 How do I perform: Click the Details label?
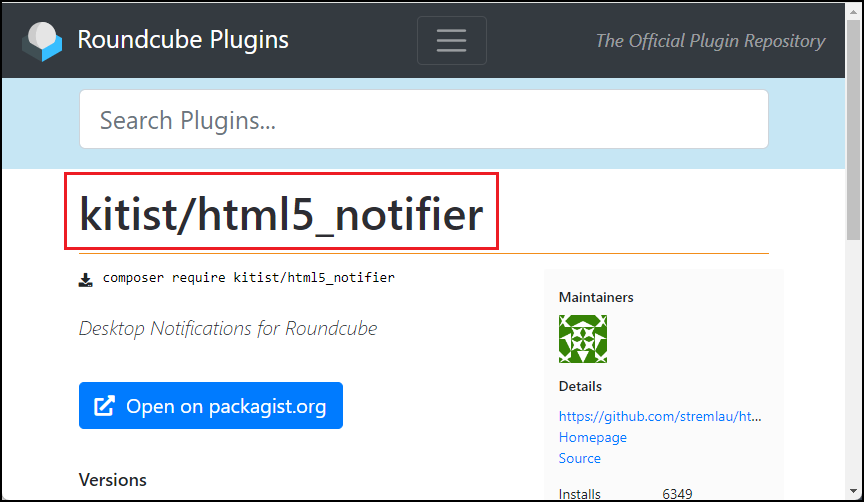(580, 386)
